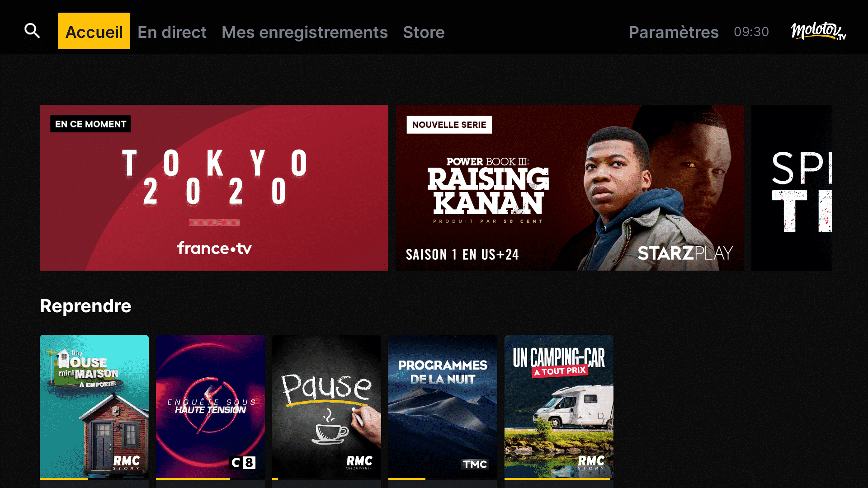Click the Molotov TV logo
Image resolution: width=868 pixels, height=488 pixels.
click(818, 31)
